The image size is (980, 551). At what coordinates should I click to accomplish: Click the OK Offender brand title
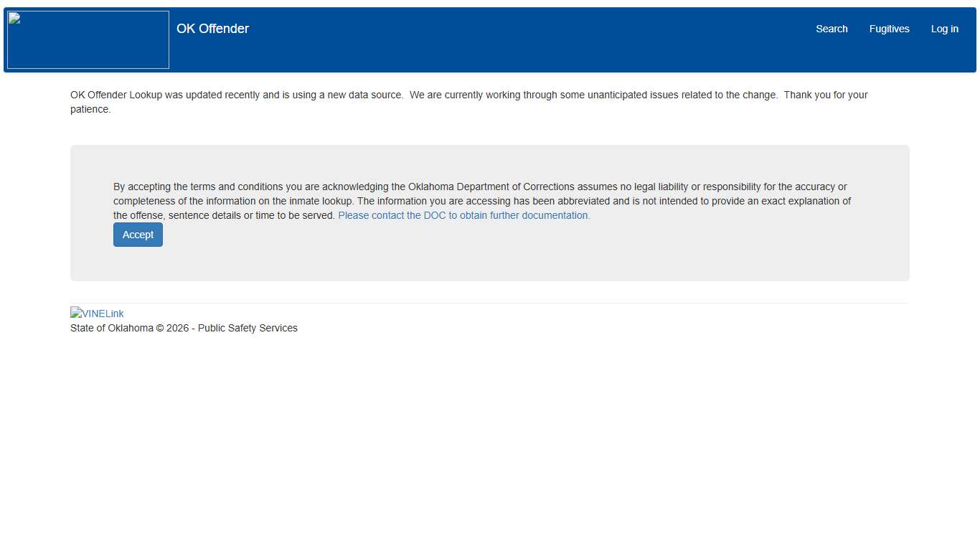tap(212, 29)
